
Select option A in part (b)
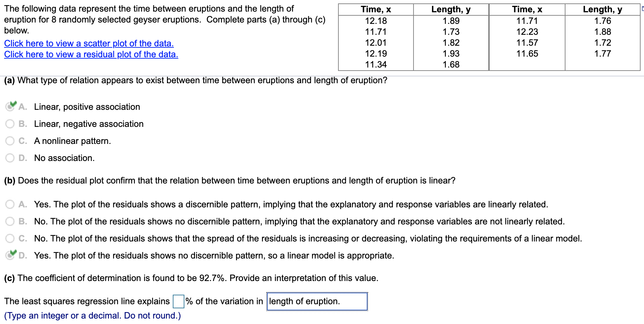pos(10,204)
